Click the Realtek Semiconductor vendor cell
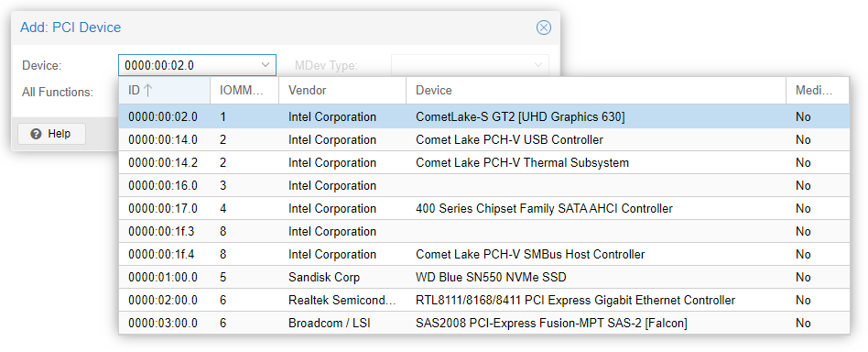Screen dimensions: 868x352 [342, 301]
